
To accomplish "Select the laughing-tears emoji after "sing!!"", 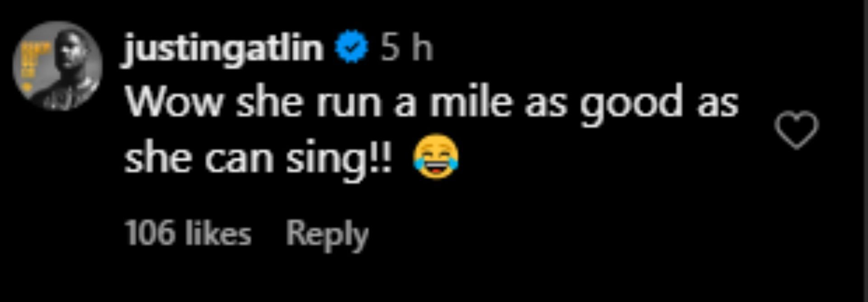I will click(x=436, y=156).
